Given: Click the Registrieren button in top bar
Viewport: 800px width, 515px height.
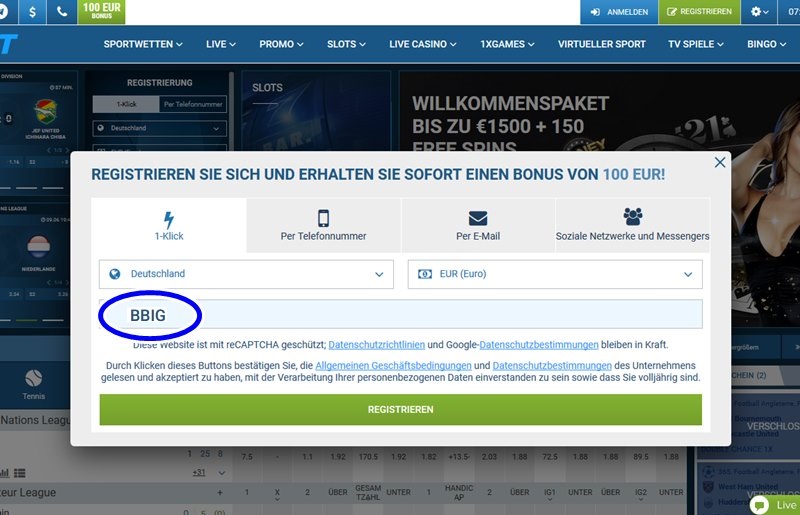Looking at the screenshot, I should 699,12.
